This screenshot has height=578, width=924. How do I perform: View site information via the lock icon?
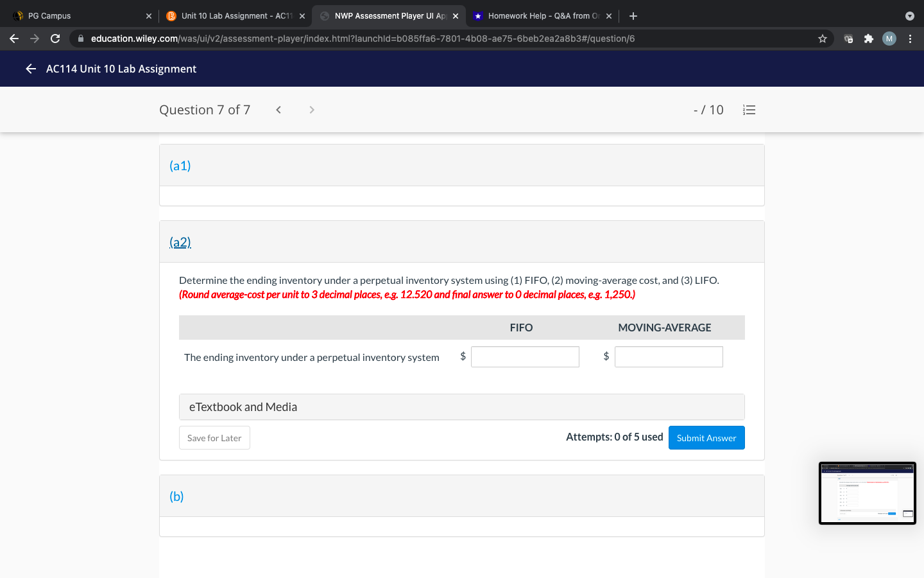tap(81, 39)
